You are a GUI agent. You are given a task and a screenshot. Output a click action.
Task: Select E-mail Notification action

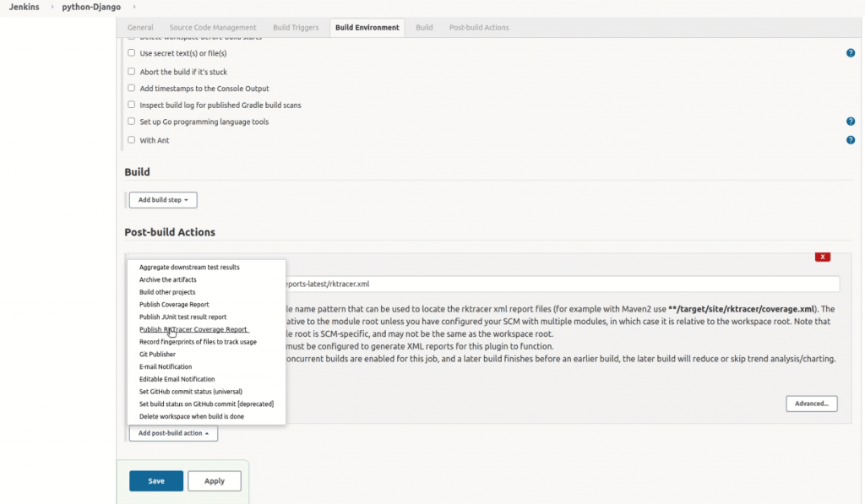tap(166, 366)
